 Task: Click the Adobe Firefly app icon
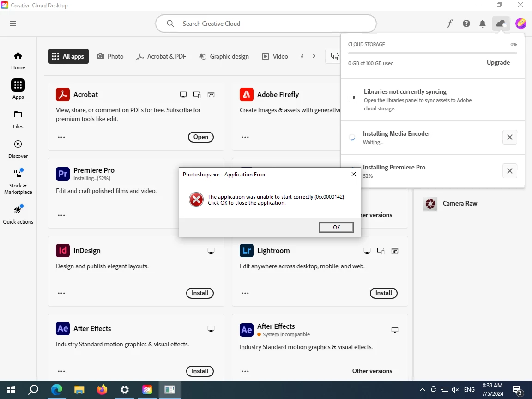pos(247,94)
